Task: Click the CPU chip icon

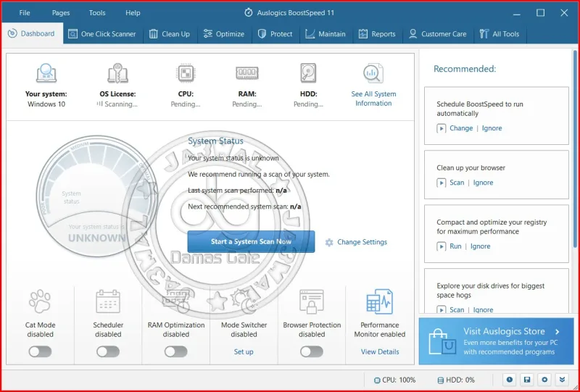Action: (186, 72)
